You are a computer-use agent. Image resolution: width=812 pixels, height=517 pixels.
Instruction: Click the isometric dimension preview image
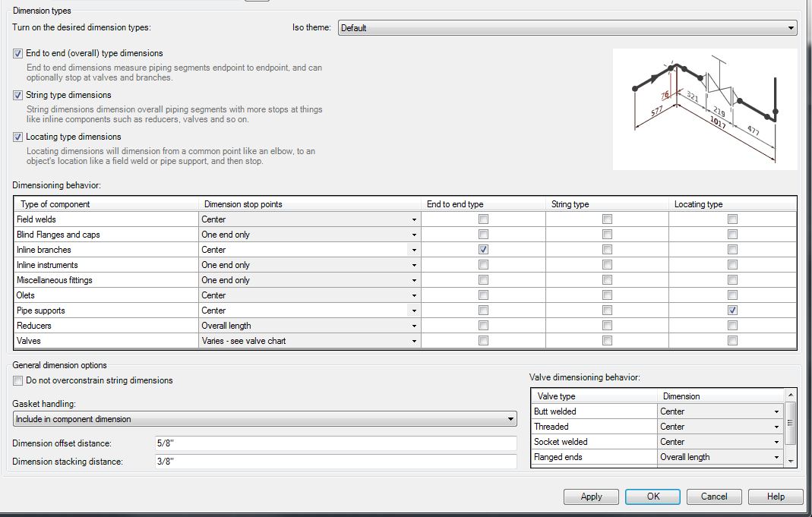tap(705, 109)
